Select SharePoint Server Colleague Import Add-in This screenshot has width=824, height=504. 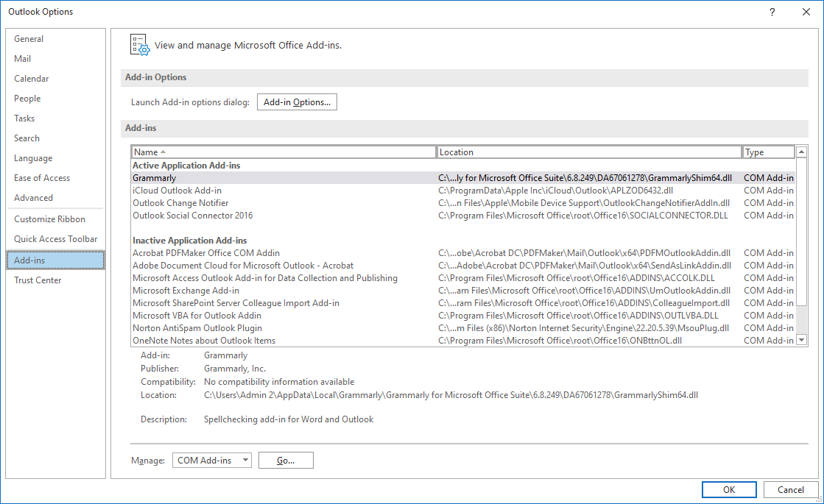463,303
